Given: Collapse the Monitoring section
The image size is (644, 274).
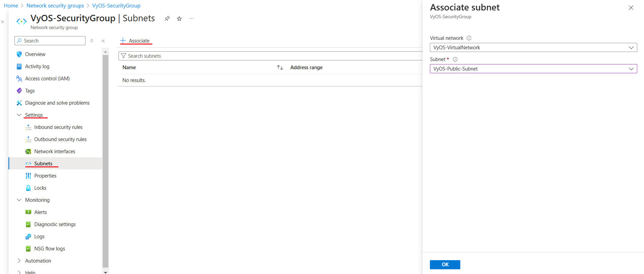Looking at the screenshot, I should 19,200.
